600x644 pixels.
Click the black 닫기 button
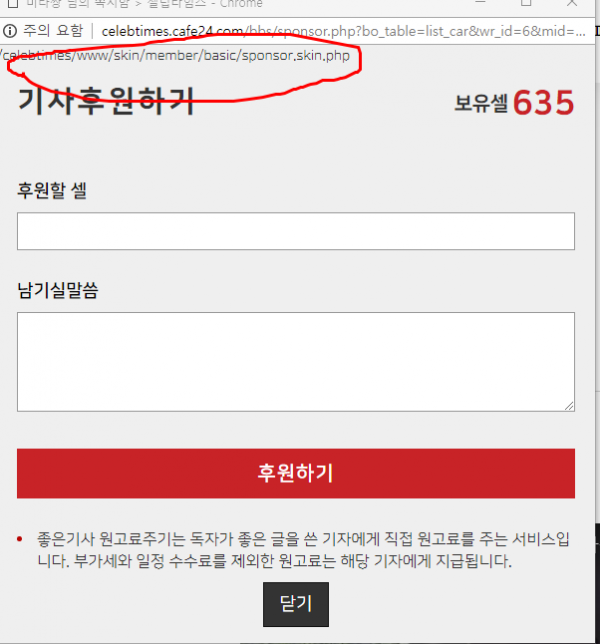[296, 604]
